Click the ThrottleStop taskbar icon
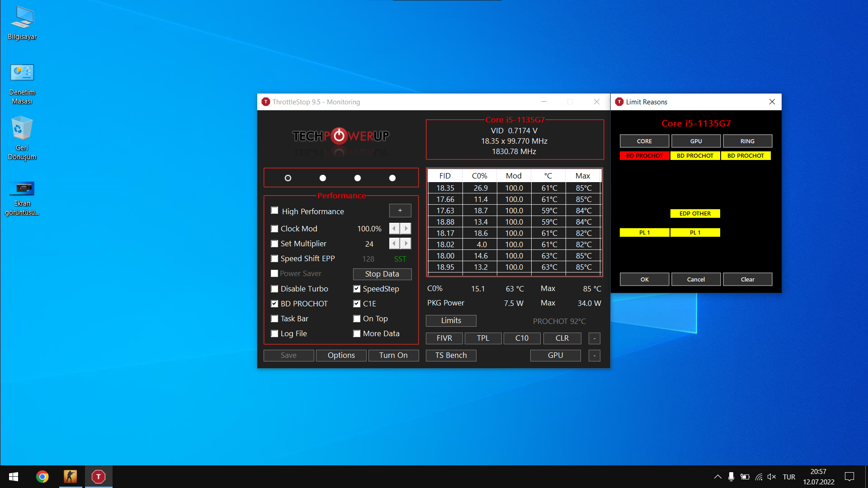 (x=98, y=477)
